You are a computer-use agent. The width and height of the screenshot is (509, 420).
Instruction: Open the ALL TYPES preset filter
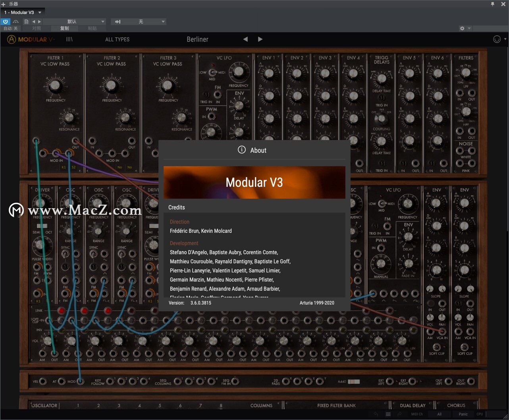117,39
